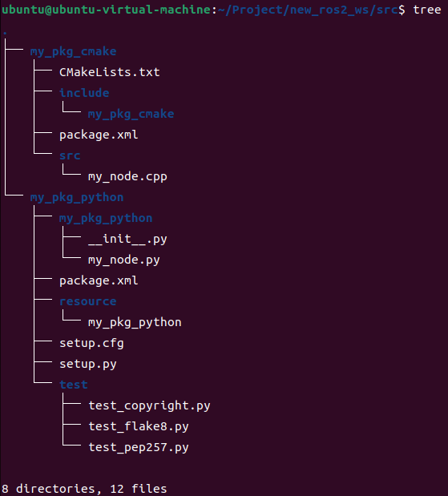Select the my_pkg_python top-level directory
The height and width of the screenshot is (496, 448).
[77, 197]
